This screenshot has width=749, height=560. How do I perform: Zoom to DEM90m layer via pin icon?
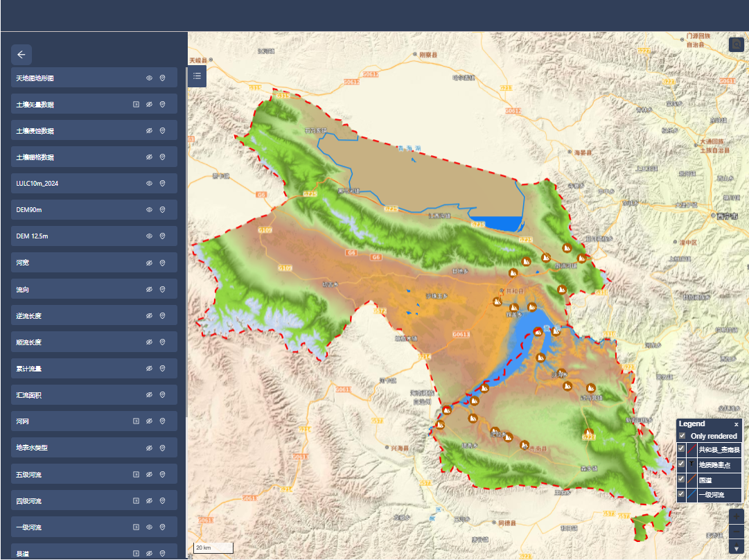pyautogui.click(x=163, y=210)
